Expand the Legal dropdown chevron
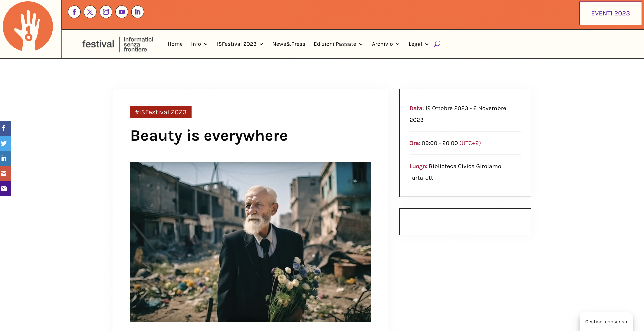 click(427, 44)
